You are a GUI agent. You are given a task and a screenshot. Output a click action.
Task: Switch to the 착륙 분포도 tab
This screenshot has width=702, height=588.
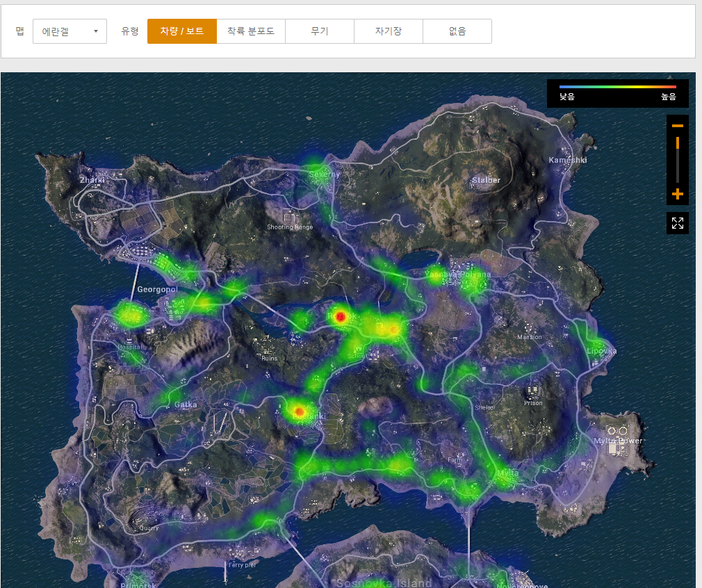251,31
